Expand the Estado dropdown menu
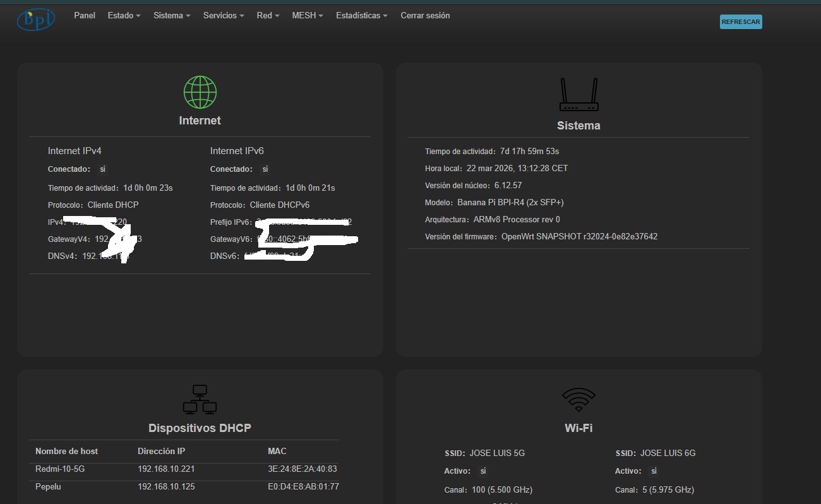The height and width of the screenshot is (504, 821). (124, 16)
